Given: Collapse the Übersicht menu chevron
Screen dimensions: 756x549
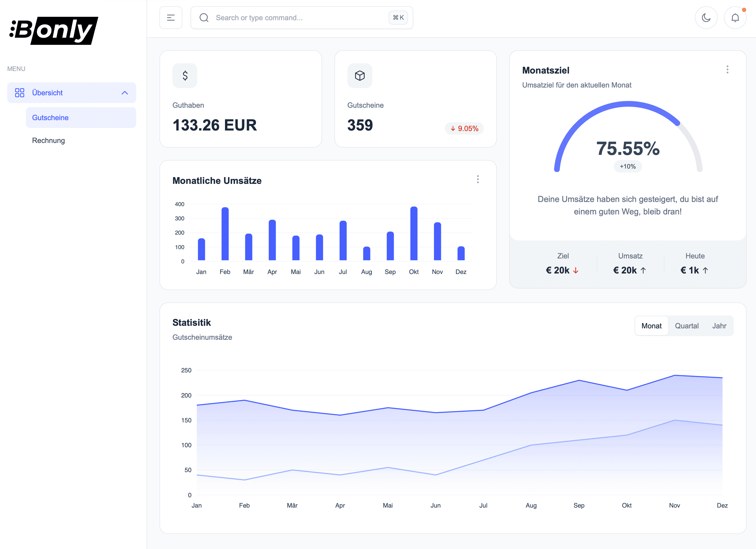Looking at the screenshot, I should click(125, 93).
